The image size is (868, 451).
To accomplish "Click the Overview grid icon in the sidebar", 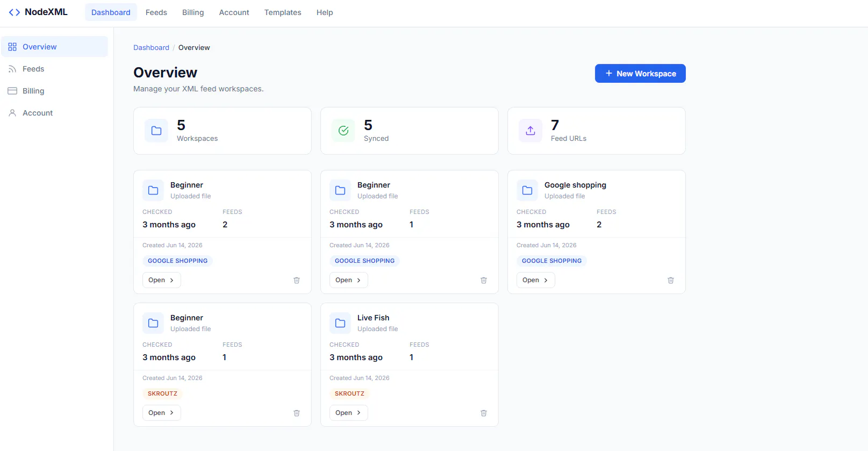I will [12, 47].
